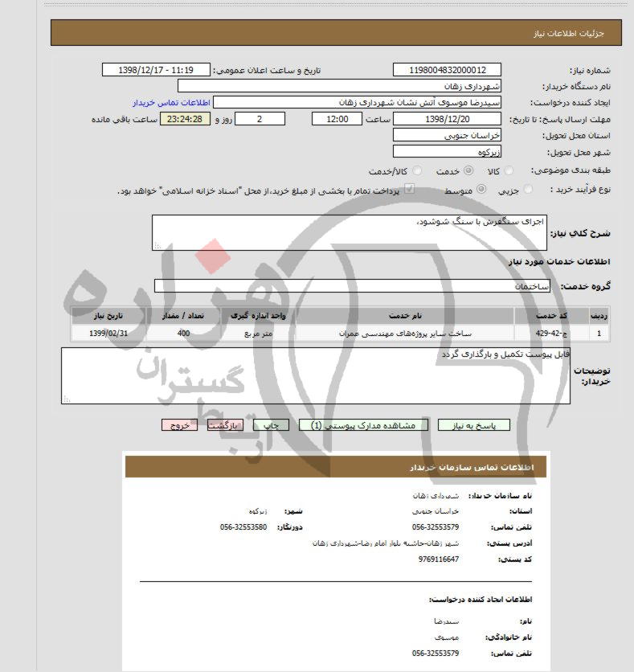Click the واحد اندازه گیری column header
The height and width of the screenshot is (672, 634).
258,316
